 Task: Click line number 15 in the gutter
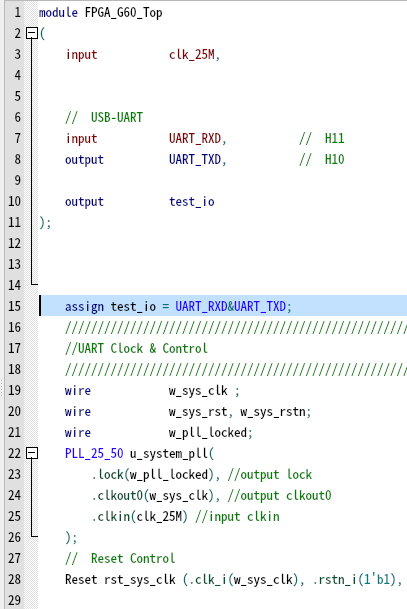click(x=14, y=306)
